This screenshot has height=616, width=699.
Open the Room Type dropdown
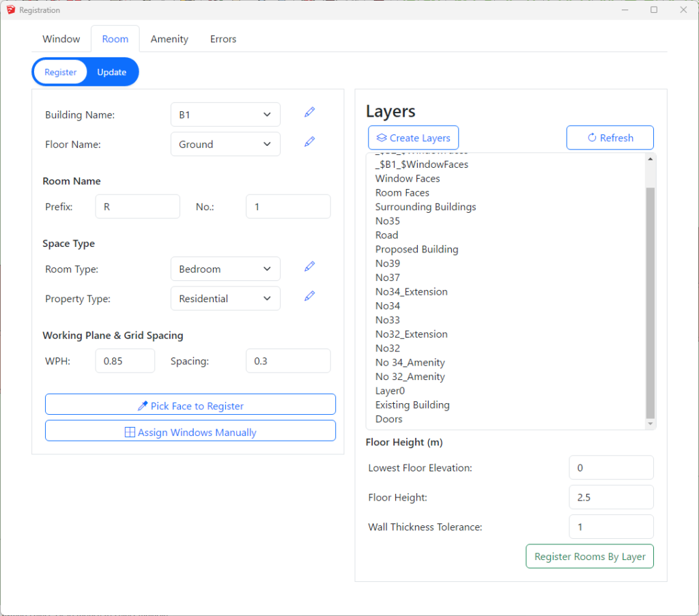[225, 269]
